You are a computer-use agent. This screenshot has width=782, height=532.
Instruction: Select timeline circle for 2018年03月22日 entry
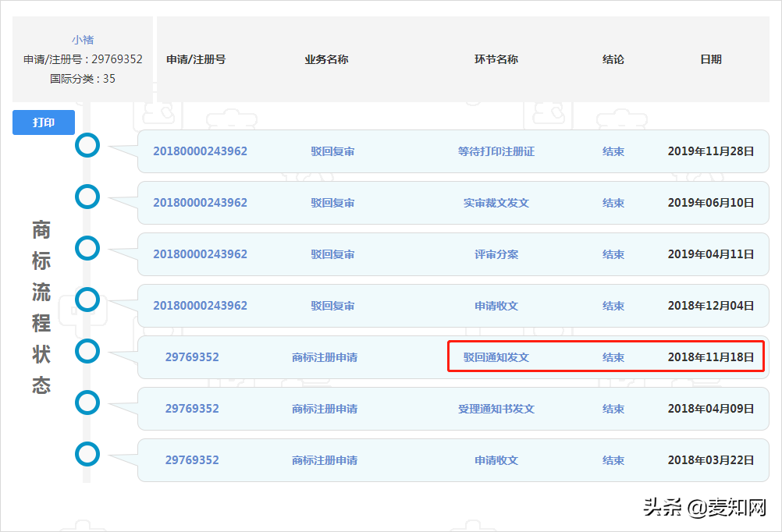point(87,454)
